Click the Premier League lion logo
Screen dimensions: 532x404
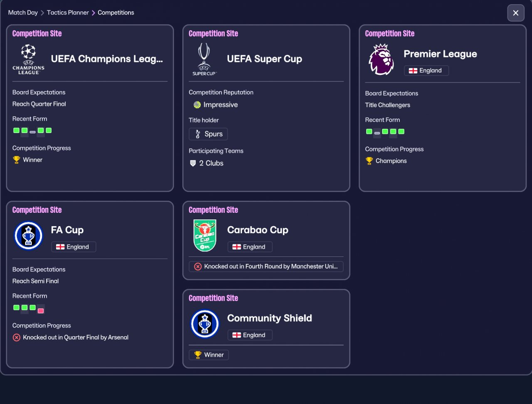coord(381,59)
